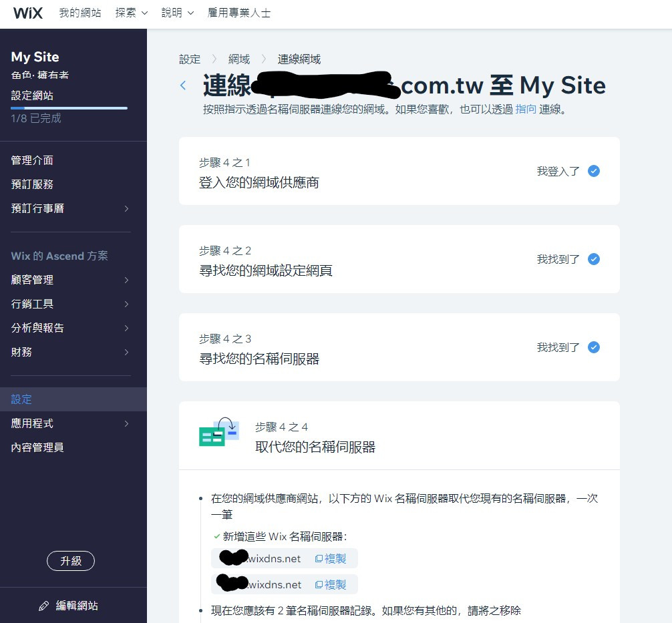
Task: Click the Wix logo
Action: click(28, 13)
